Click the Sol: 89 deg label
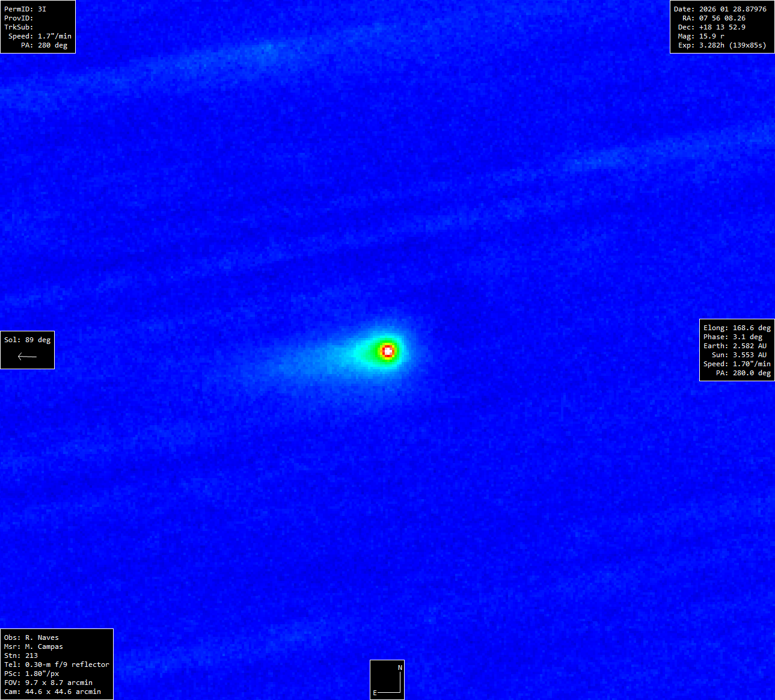 (x=27, y=340)
